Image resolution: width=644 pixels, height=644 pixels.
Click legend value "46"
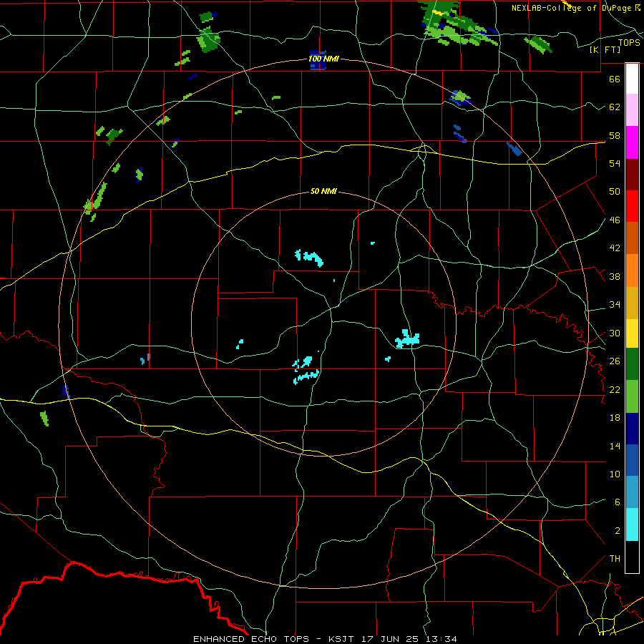[615, 220]
